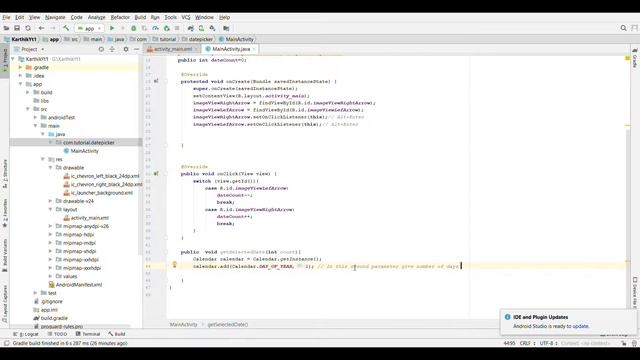This screenshot has width=640, height=360.
Task: Navigate back with the left arrow icon
Action: (41, 28)
